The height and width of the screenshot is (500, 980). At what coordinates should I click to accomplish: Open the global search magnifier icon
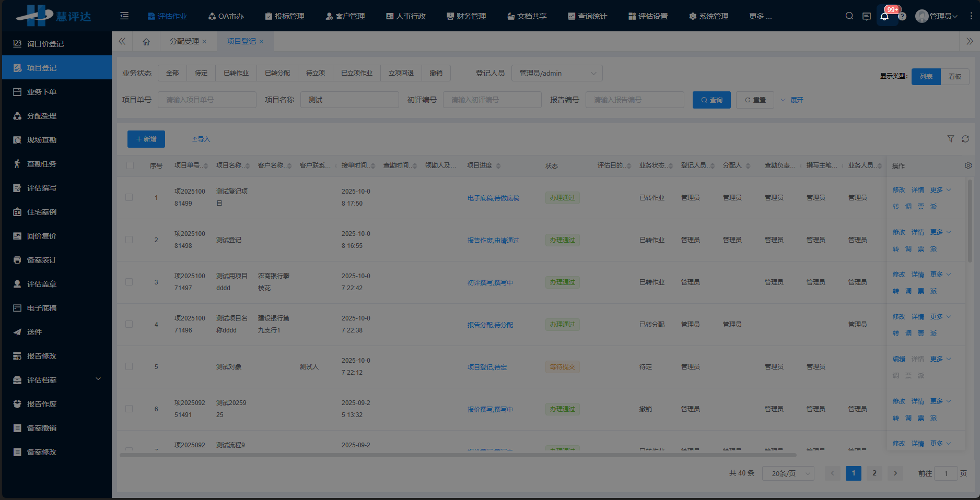(x=849, y=16)
